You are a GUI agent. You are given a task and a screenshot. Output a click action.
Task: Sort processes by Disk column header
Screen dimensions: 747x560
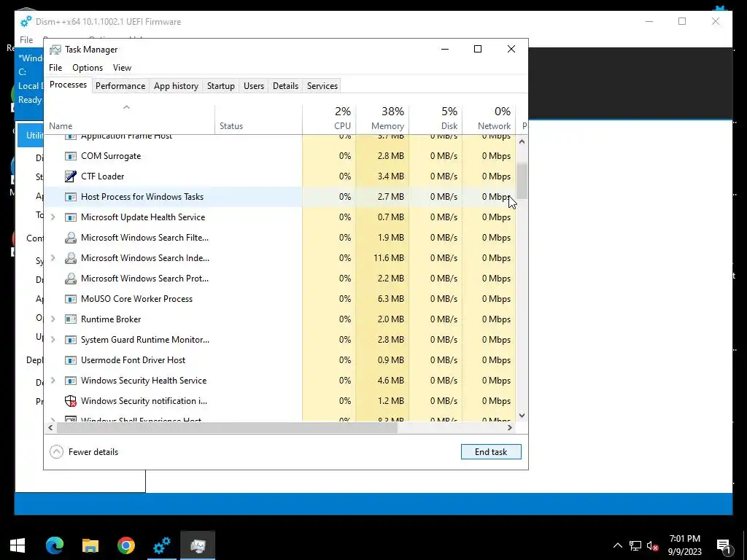[436, 120]
